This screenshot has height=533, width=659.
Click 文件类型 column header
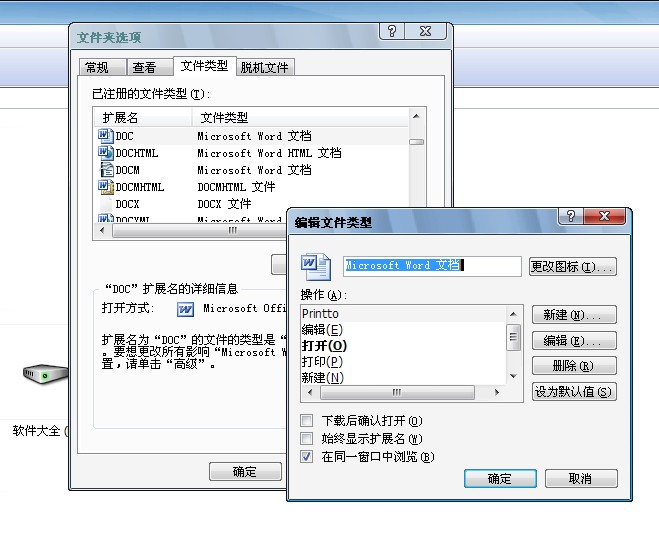click(x=300, y=117)
